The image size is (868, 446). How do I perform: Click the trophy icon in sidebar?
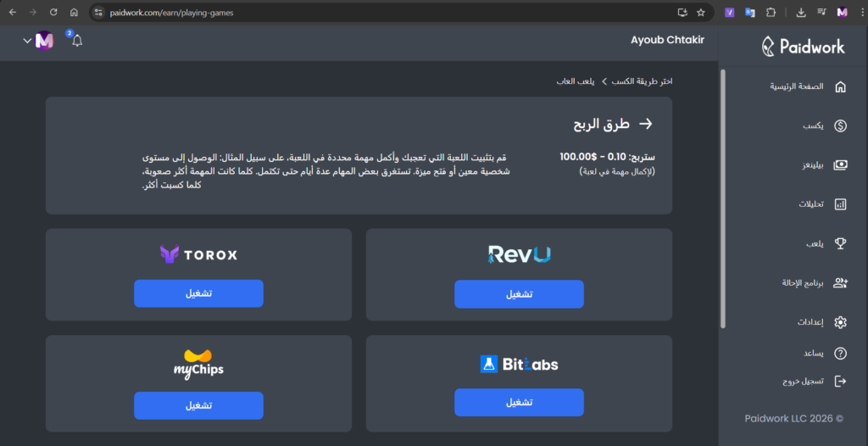[x=840, y=243]
